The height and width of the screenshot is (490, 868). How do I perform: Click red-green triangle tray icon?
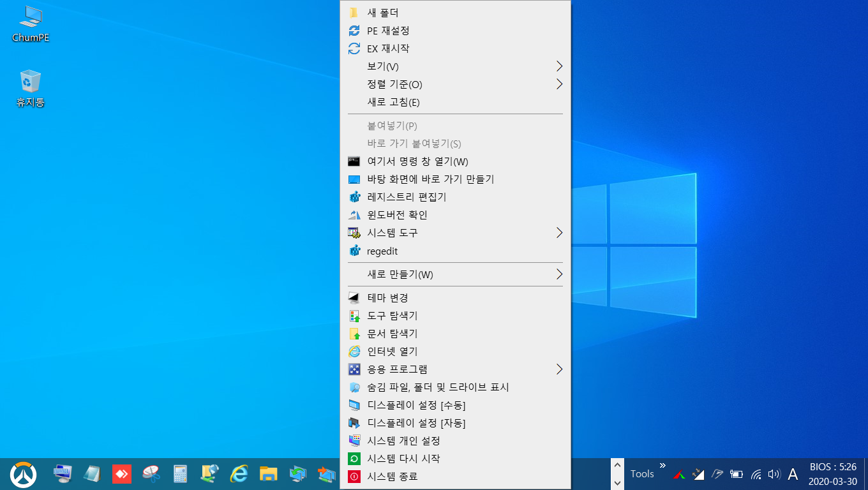(x=680, y=474)
